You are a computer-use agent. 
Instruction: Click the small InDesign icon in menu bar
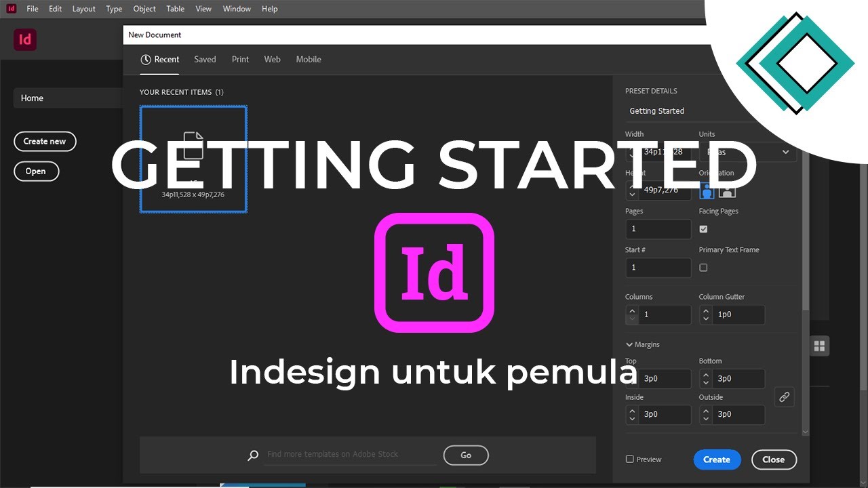pos(11,9)
